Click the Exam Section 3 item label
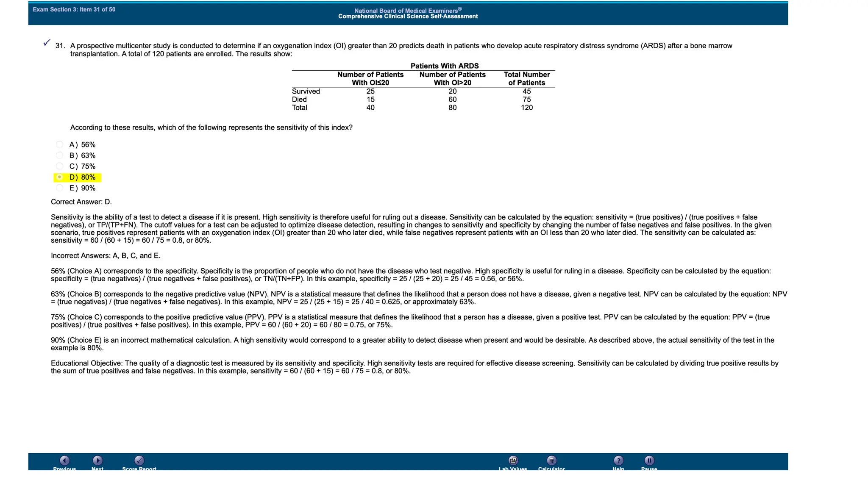The height and width of the screenshot is (488, 868). (x=74, y=9)
